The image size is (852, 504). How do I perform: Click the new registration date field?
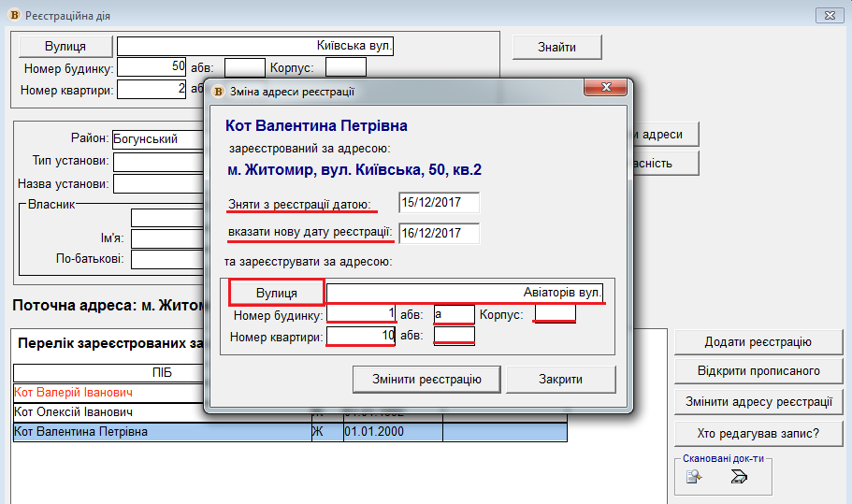click(x=438, y=233)
